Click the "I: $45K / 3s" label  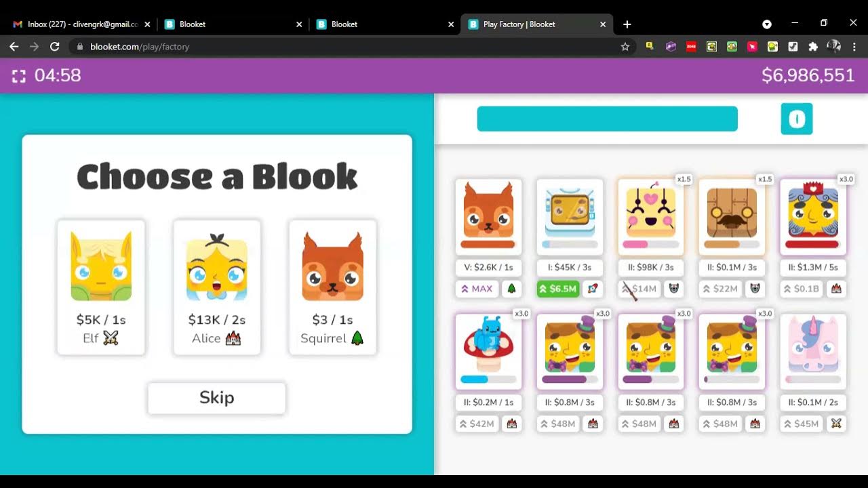(570, 268)
